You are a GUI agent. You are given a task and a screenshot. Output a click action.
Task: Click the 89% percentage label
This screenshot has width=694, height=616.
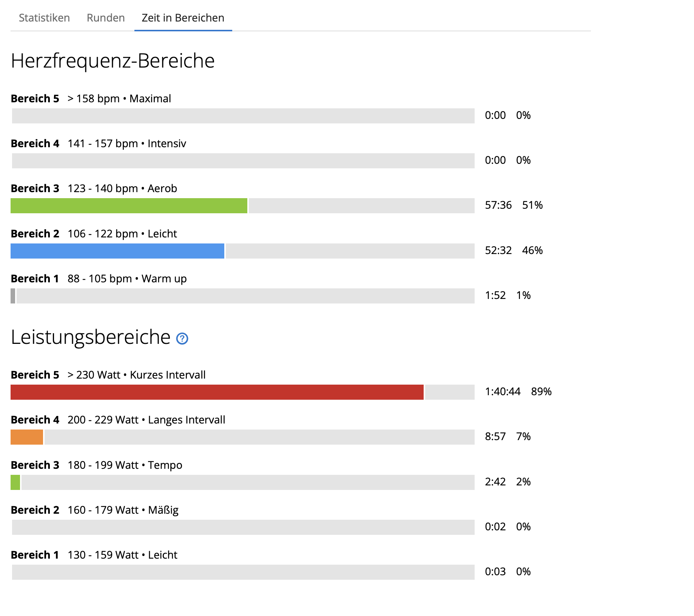(x=541, y=391)
